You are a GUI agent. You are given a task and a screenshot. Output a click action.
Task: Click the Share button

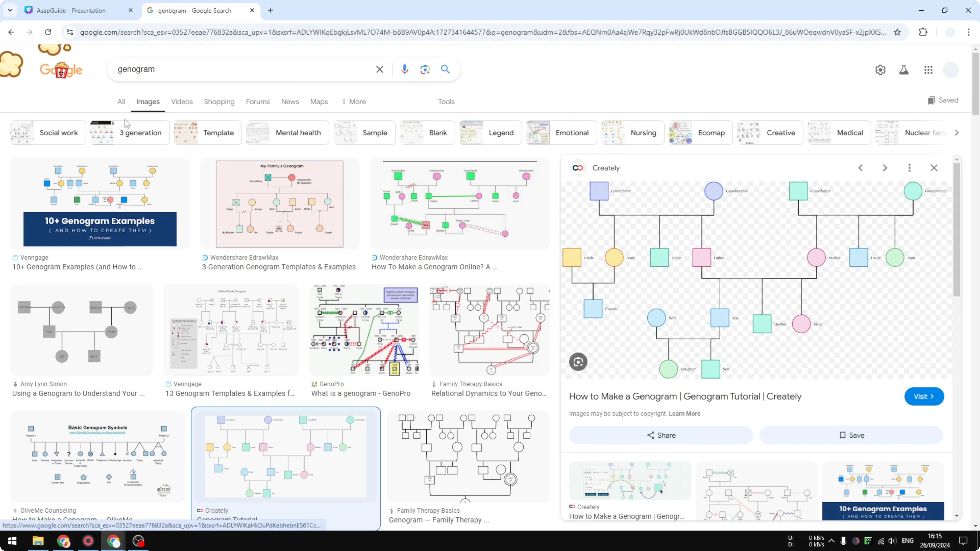point(661,435)
